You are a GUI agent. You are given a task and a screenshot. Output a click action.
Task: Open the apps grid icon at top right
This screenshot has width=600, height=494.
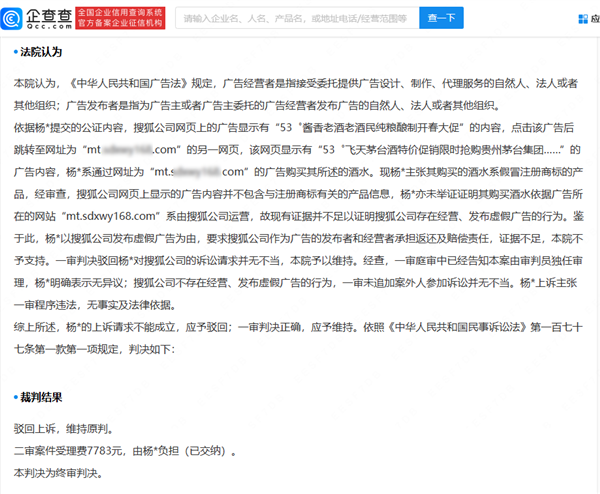click(x=583, y=19)
